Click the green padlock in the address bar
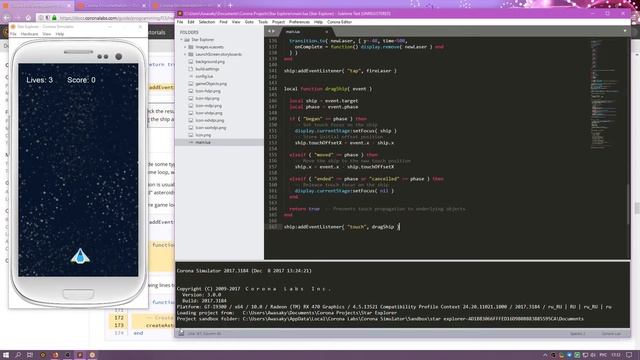 pos(54,18)
